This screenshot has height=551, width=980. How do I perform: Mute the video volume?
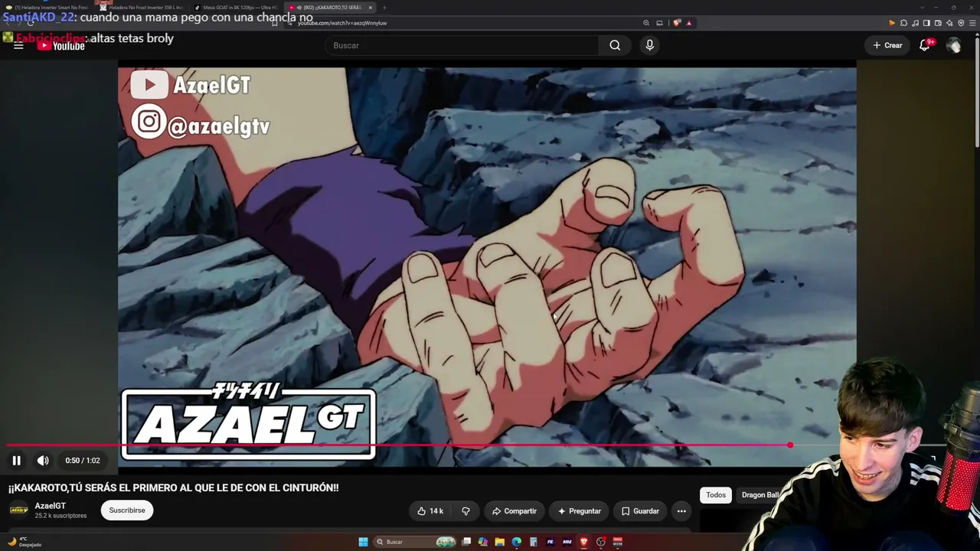coord(43,461)
